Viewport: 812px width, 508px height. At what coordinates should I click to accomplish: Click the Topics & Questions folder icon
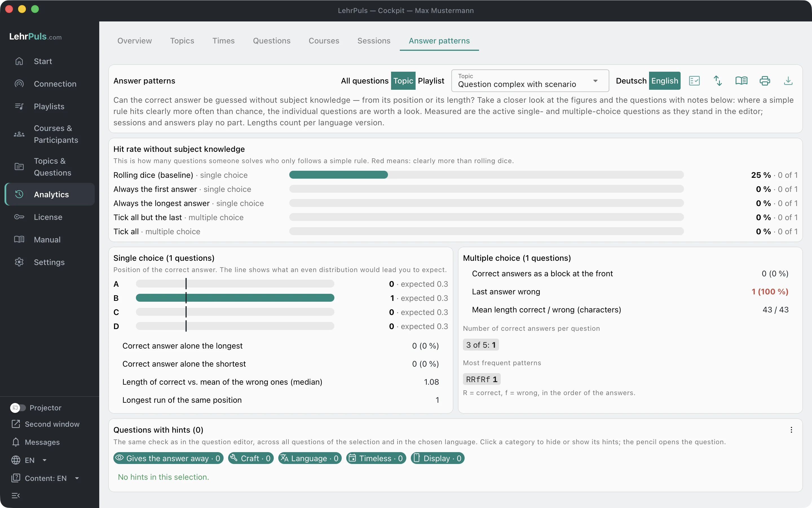click(x=19, y=167)
